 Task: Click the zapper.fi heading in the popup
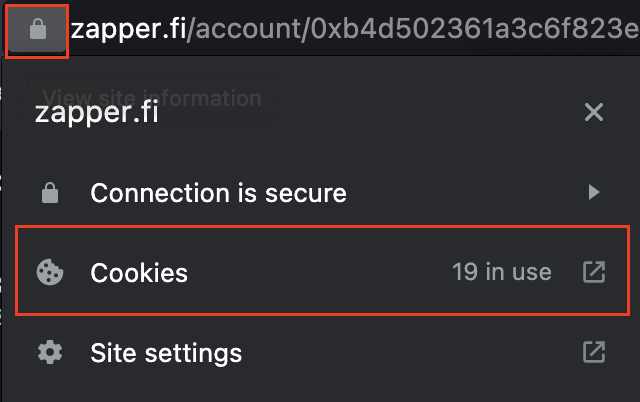[x=97, y=112]
